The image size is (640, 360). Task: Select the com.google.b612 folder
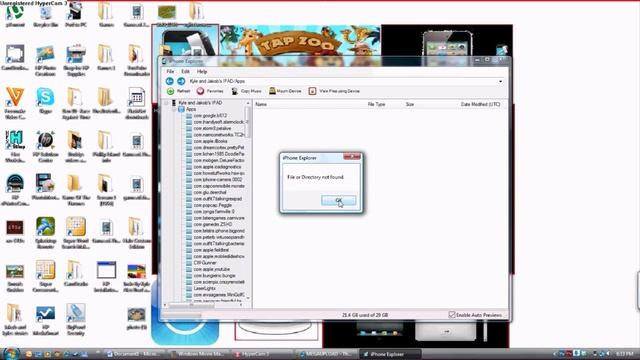pos(207,116)
